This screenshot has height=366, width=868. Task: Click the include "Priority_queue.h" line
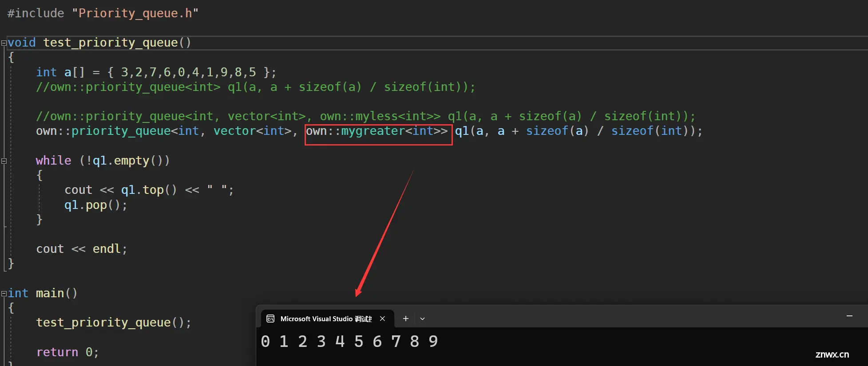click(x=103, y=13)
